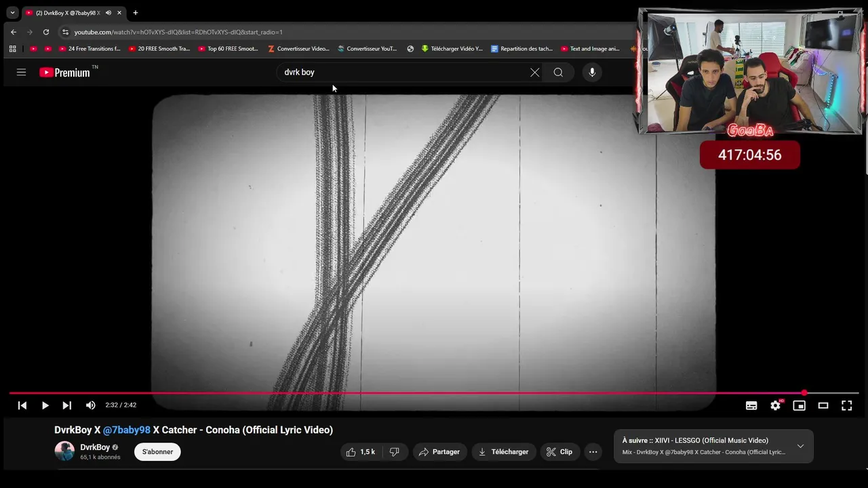
Task: Open '24 Free Transitions f...' bookmark
Action: (89, 49)
